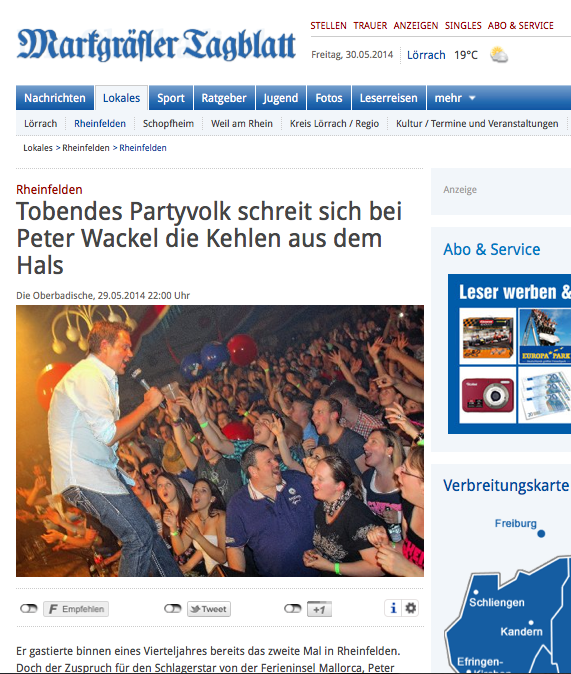Viewport: 571px width, 674px height.
Task: Open share settings gear icon
Action: (410, 608)
